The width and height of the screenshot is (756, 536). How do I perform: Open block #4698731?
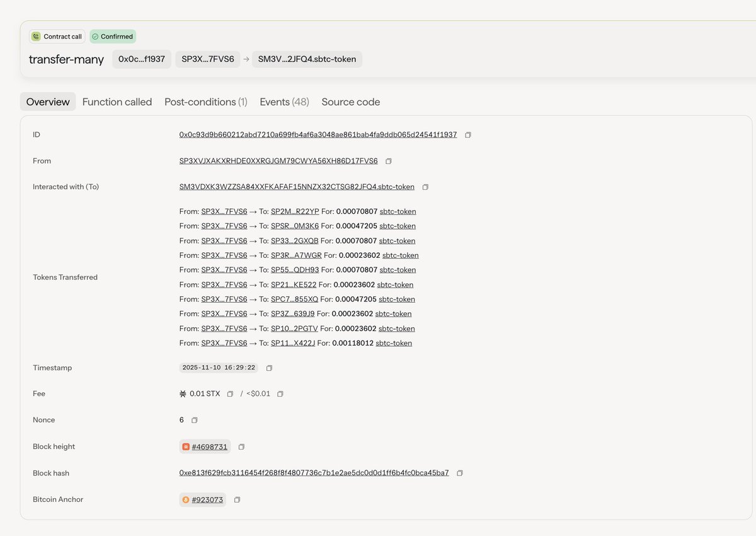(209, 446)
